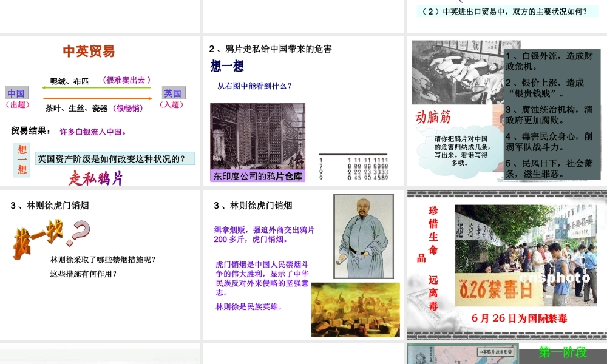607x364 pixels.
Task: Click the caption 东印度公司的鸦片仓库
Action: [257, 177]
